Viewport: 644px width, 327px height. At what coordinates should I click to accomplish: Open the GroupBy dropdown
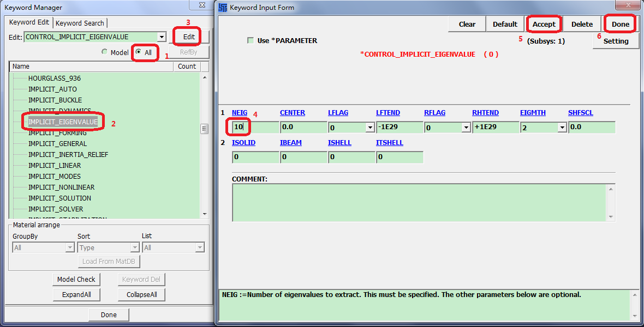70,247
